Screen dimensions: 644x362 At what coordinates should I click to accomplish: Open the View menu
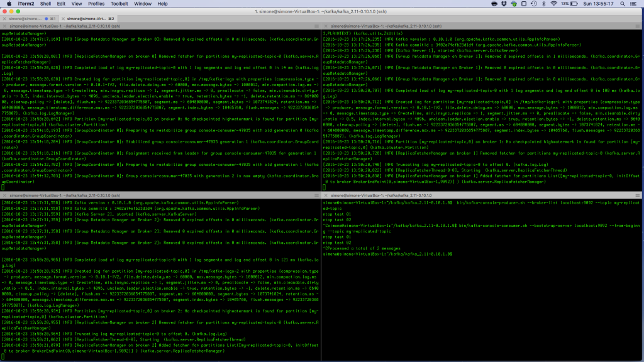(76, 4)
